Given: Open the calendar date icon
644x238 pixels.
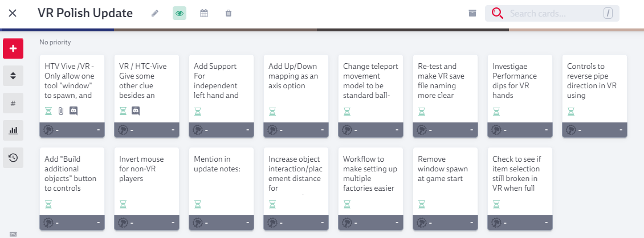Looking at the screenshot, I should coord(204,13).
